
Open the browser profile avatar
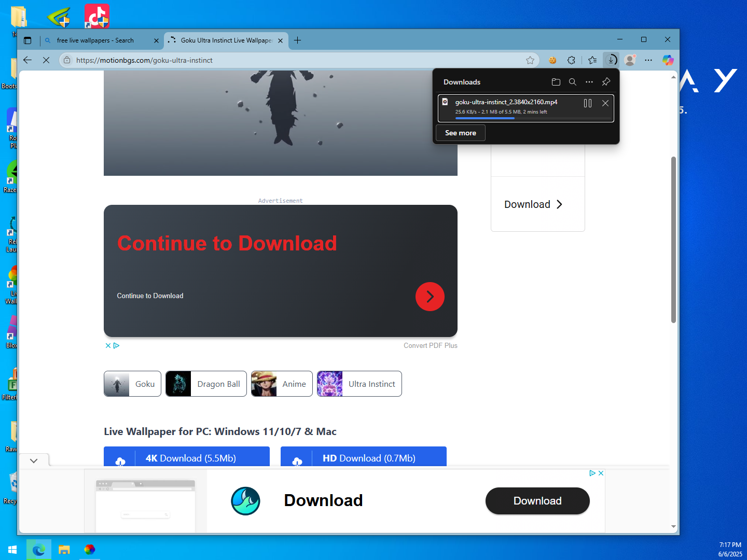(630, 60)
